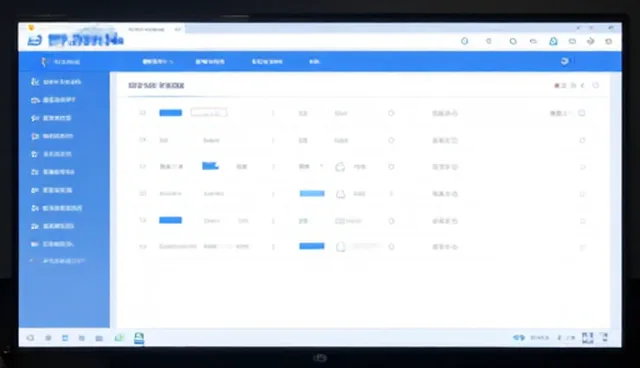Select the second item in the left sidebar
The width and height of the screenshot is (640, 368).
coord(53,100)
